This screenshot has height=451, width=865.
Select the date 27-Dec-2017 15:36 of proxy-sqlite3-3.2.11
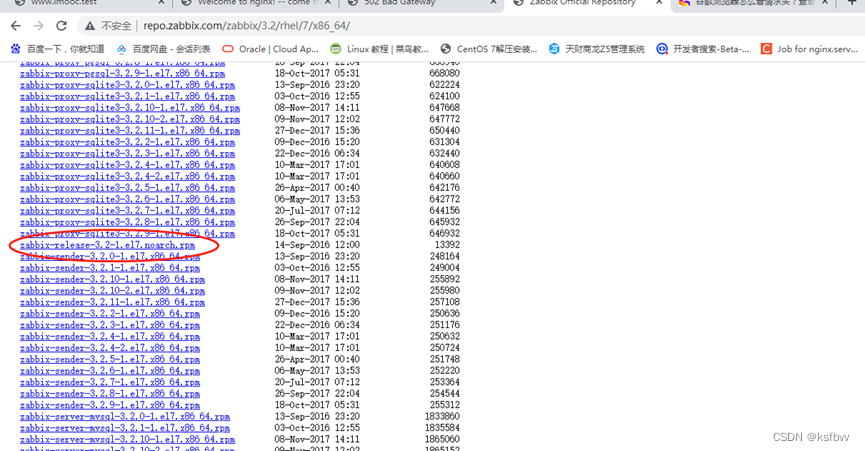point(317,131)
